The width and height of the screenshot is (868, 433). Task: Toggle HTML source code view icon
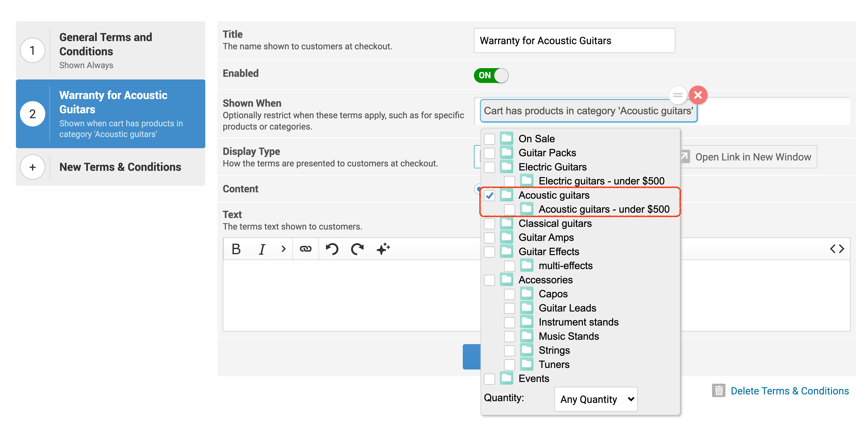click(x=837, y=249)
